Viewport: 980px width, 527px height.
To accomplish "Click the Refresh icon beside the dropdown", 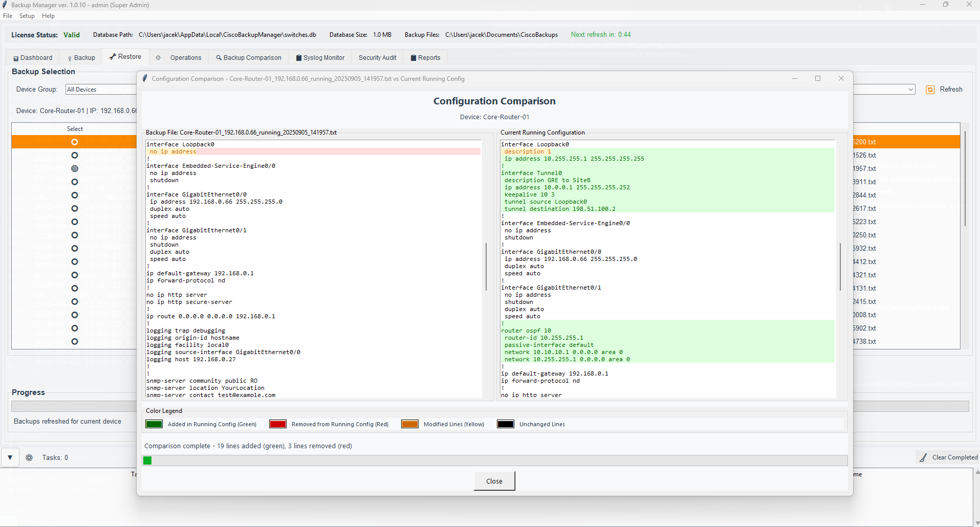I will pyautogui.click(x=930, y=90).
